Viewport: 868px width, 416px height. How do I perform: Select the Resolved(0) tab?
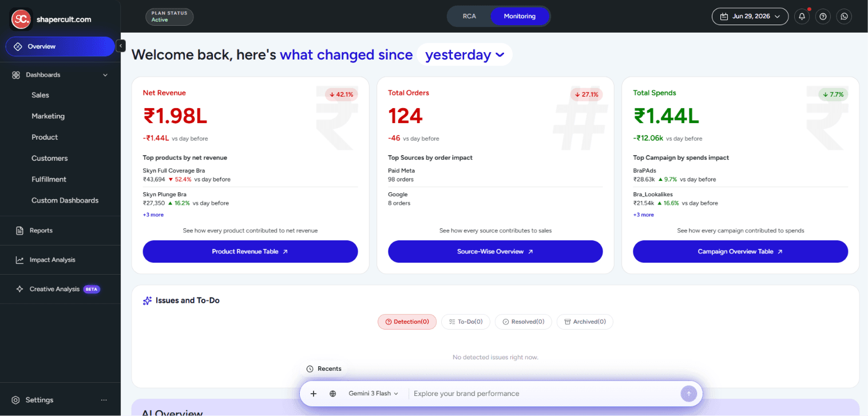tap(523, 322)
